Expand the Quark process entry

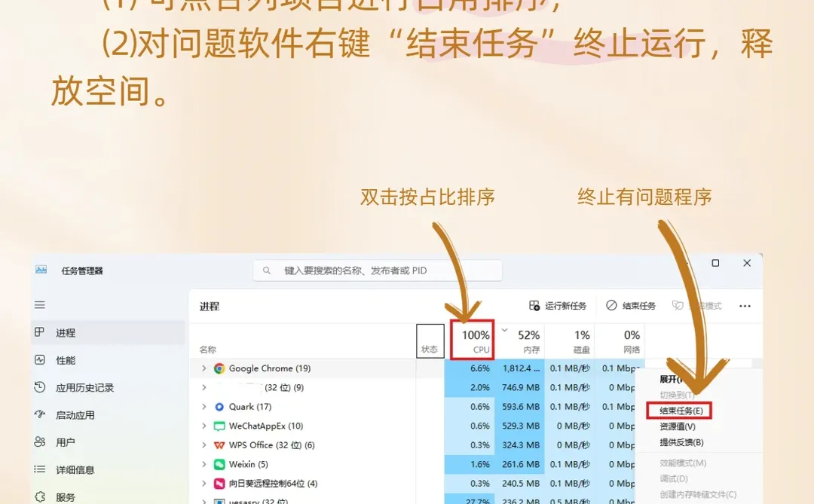(x=205, y=407)
